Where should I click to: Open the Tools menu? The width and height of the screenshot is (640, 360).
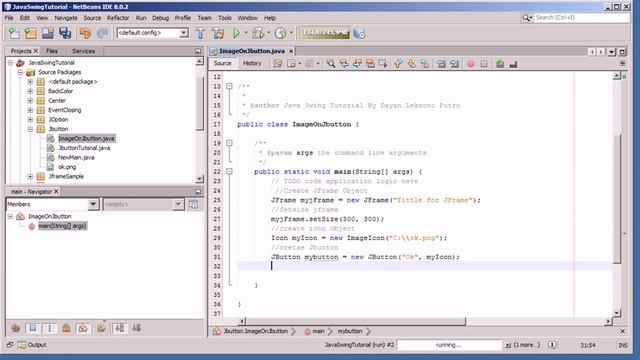click(x=224, y=18)
